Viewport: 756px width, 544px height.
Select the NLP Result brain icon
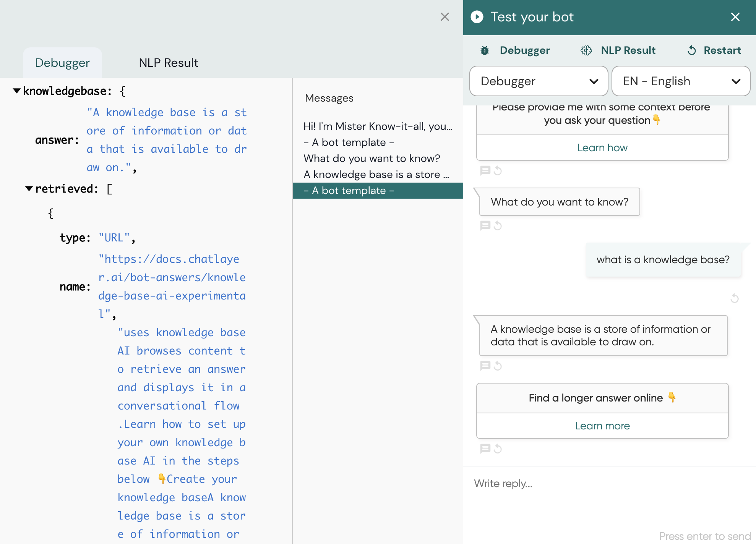tap(586, 50)
